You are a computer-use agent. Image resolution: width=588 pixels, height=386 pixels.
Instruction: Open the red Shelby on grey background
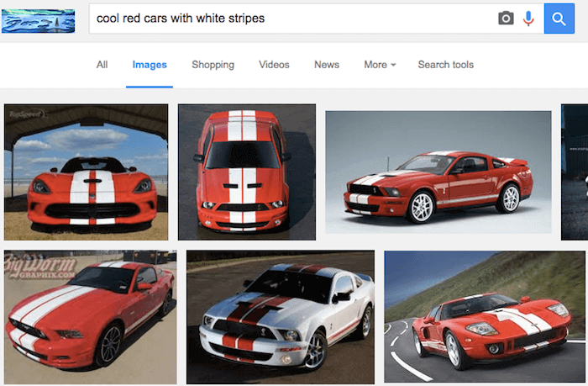(438, 172)
